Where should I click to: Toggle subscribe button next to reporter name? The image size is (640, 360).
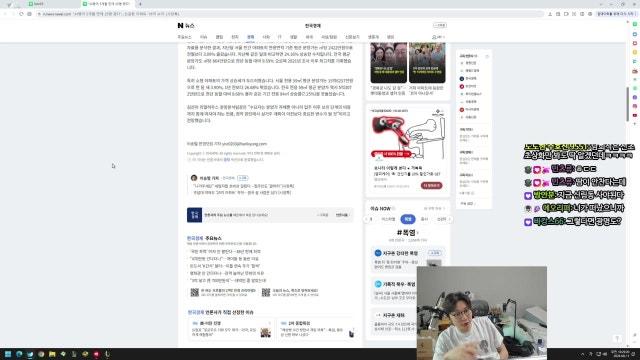click(242, 178)
